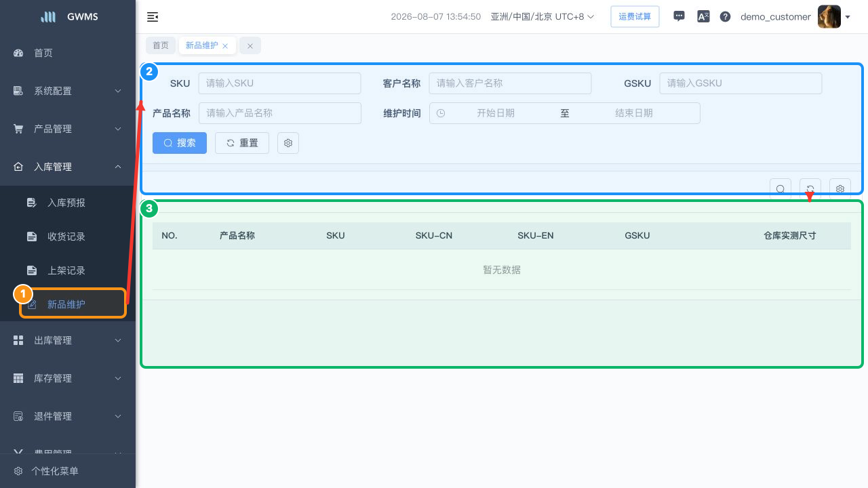Click the GWMS logo icon

click(48, 16)
